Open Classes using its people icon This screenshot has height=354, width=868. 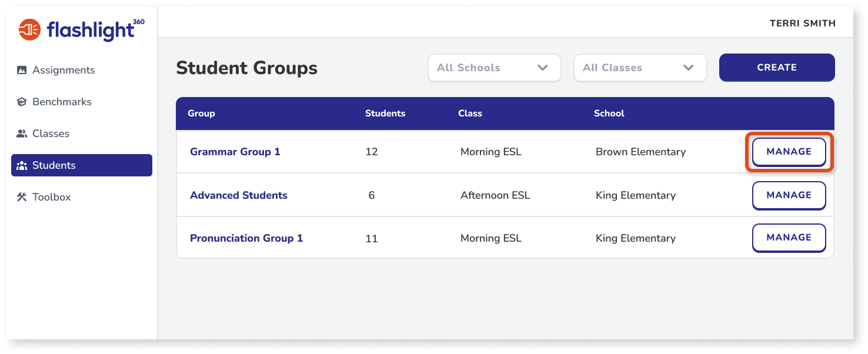point(22,133)
